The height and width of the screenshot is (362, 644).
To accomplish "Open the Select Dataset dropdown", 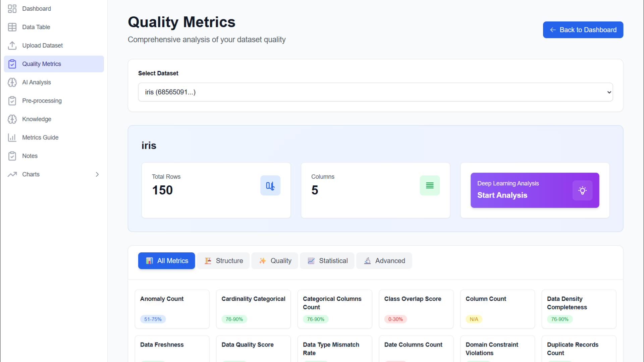I will click(375, 92).
